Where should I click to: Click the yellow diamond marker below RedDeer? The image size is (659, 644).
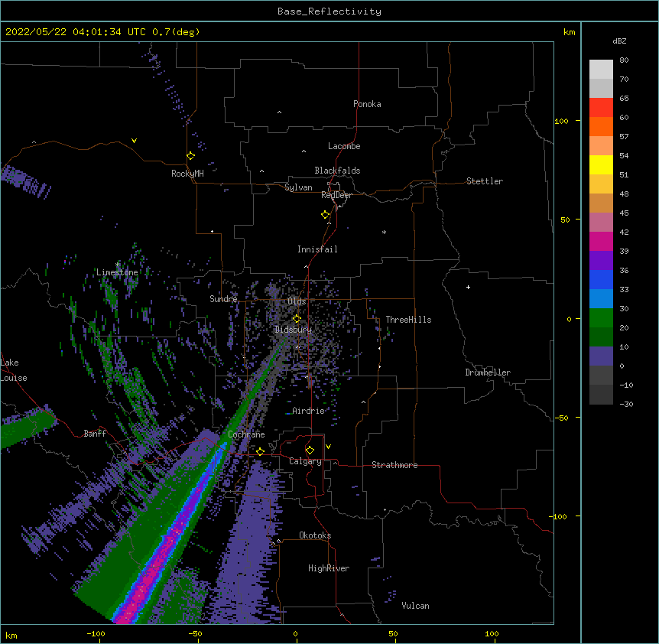tap(326, 215)
